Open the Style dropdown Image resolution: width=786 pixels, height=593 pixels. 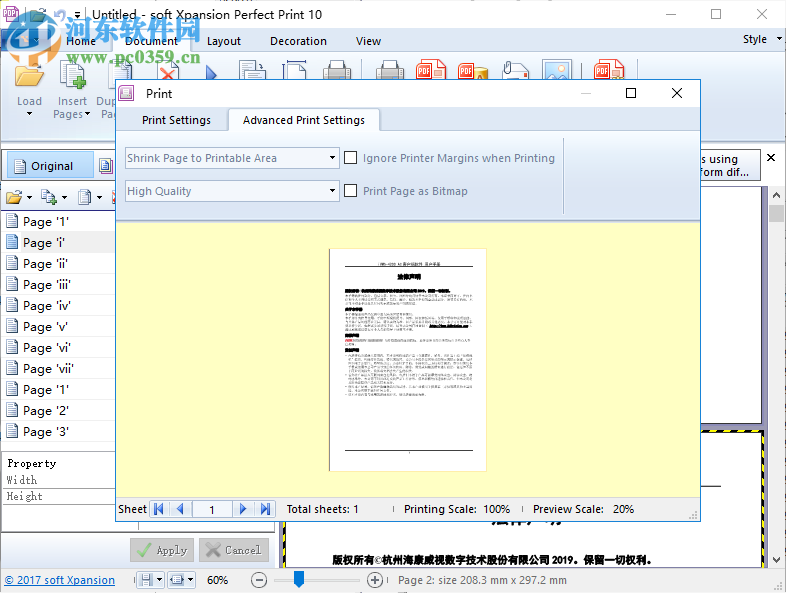point(761,39)
